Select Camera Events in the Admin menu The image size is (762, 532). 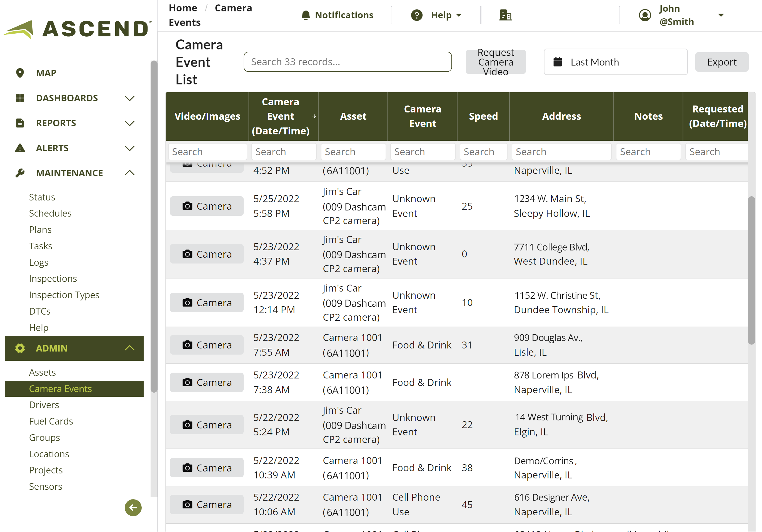pyautogui.click(x=61, y=388)
